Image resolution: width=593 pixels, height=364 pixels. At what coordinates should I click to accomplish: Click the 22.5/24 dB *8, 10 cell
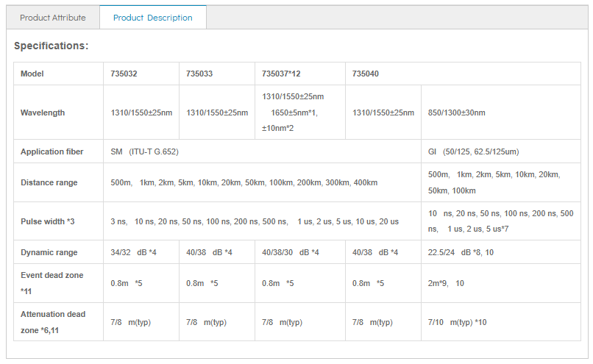(x=501, y=252)
